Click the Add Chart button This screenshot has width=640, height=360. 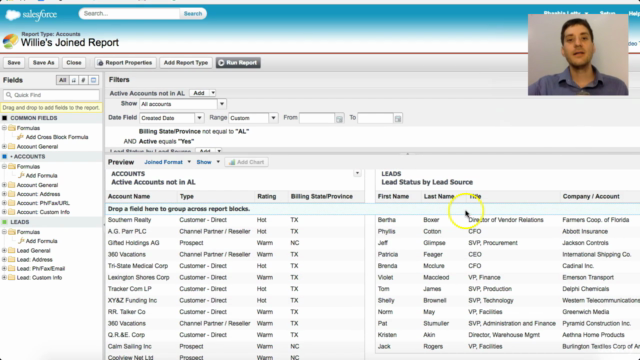247,162
